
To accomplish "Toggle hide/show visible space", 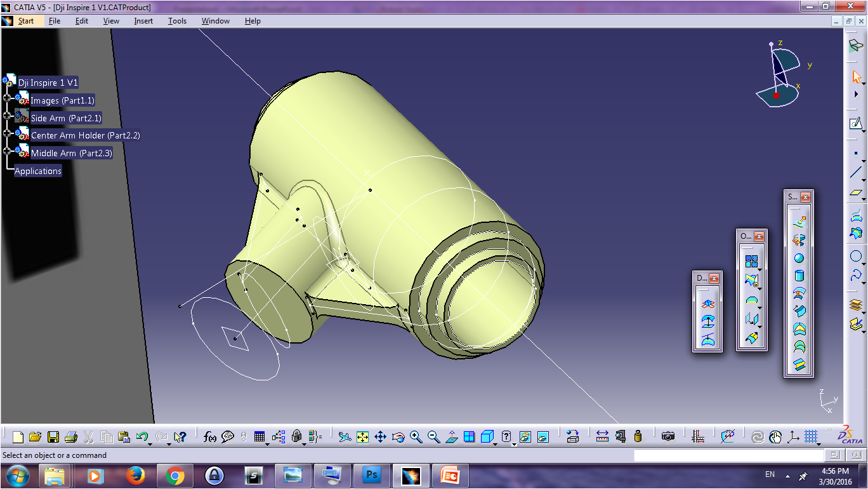I will pos(543,436).
